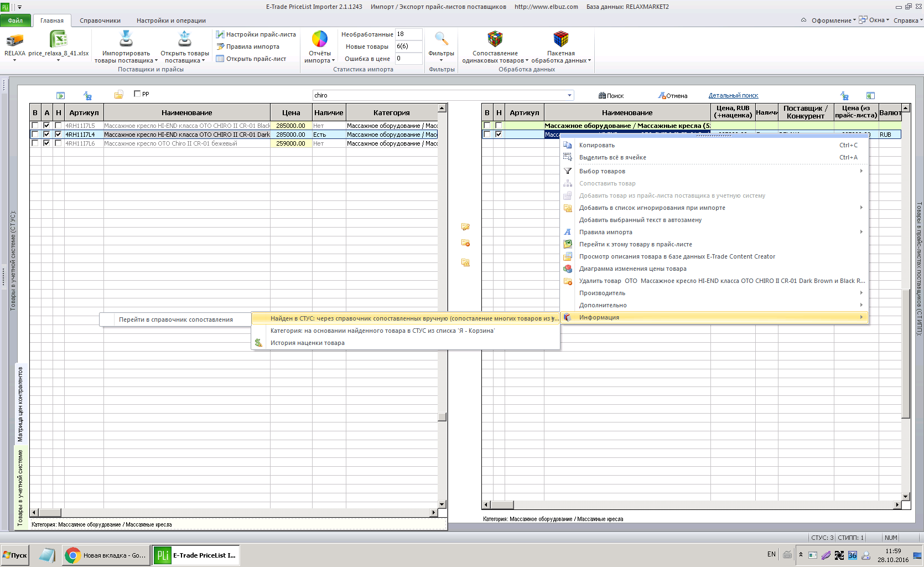Click the right table's horizontal scrollbar thumb
The height and width of the screenshot is (567, 924).
click(x=502, y=504)
